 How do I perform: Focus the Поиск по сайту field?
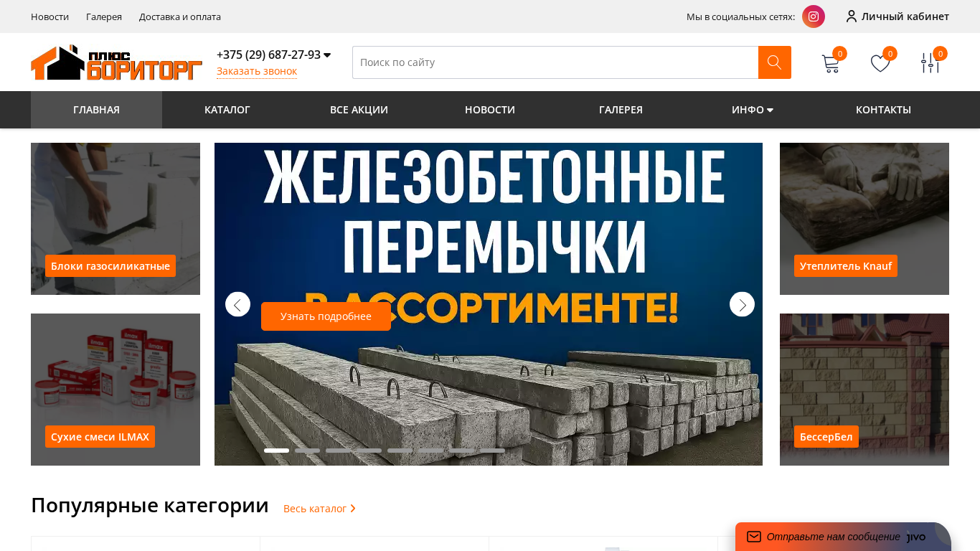point(555,62)
